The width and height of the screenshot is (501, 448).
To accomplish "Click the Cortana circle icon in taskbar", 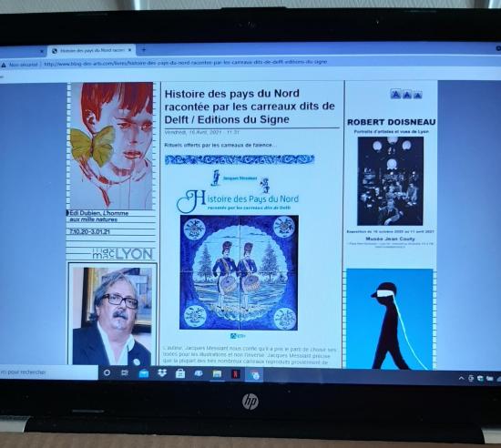I will pyautogui.click(x=107, y=372).
